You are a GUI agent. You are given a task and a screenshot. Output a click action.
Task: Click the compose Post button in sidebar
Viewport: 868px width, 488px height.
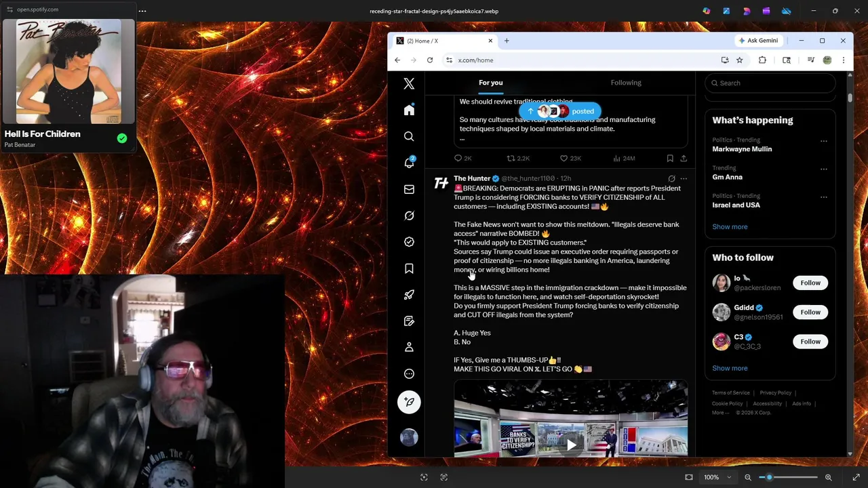(x=409, y=402)
